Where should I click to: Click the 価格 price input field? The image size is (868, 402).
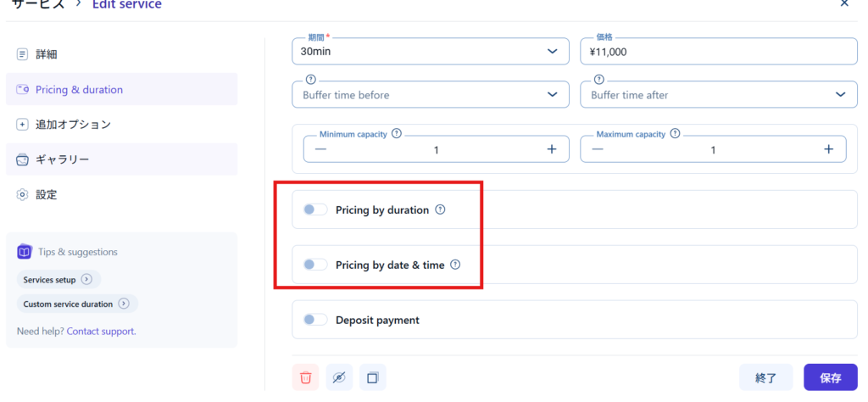(718, 52)
